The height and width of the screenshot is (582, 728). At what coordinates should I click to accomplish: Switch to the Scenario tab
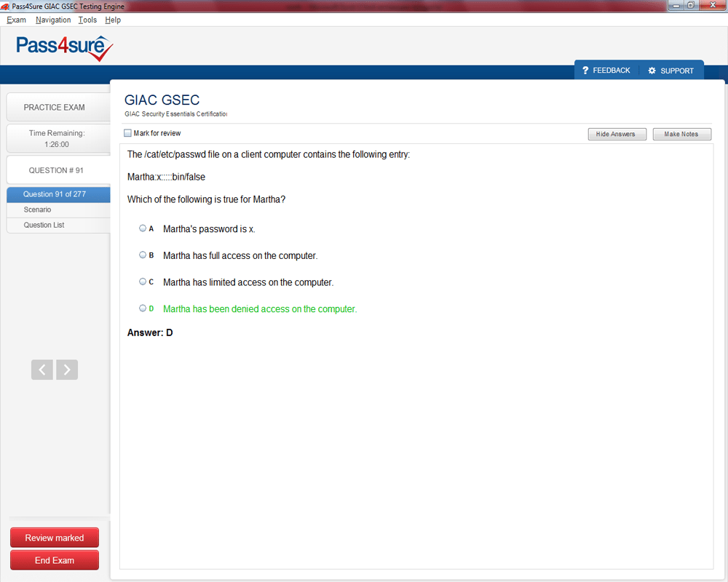[x=58, y=210]
